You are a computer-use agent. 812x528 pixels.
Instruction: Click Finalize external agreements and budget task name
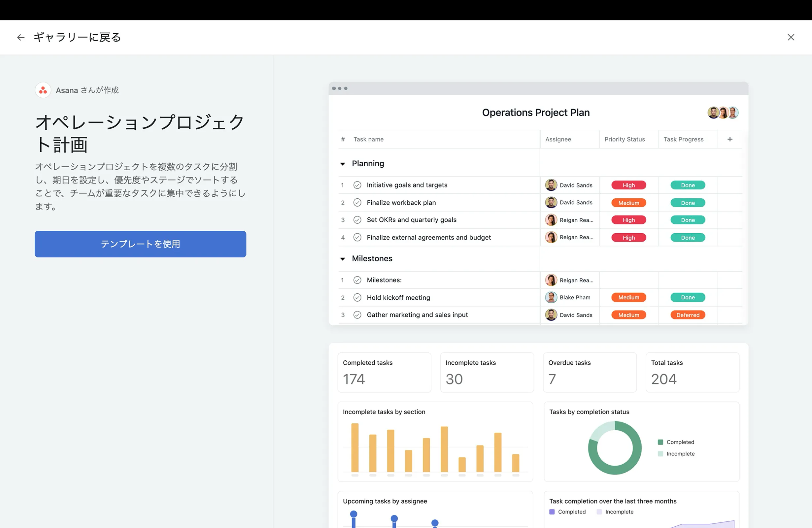coord(429,237)
